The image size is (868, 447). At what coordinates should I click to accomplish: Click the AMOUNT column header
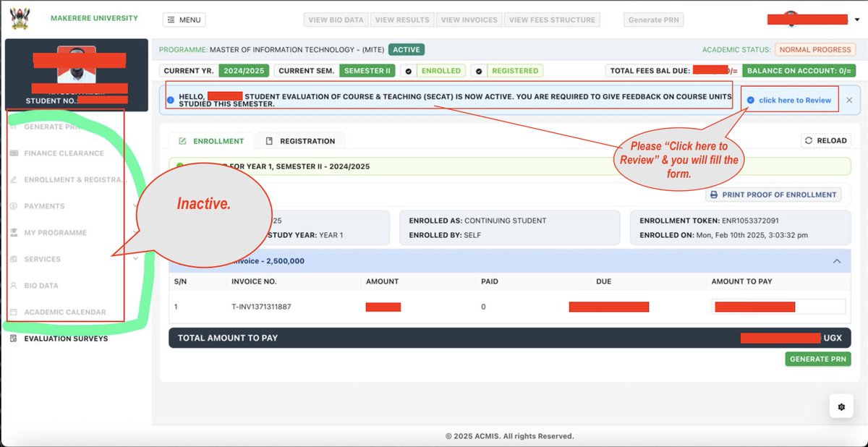pyautogui.click(x=382, y=281)
